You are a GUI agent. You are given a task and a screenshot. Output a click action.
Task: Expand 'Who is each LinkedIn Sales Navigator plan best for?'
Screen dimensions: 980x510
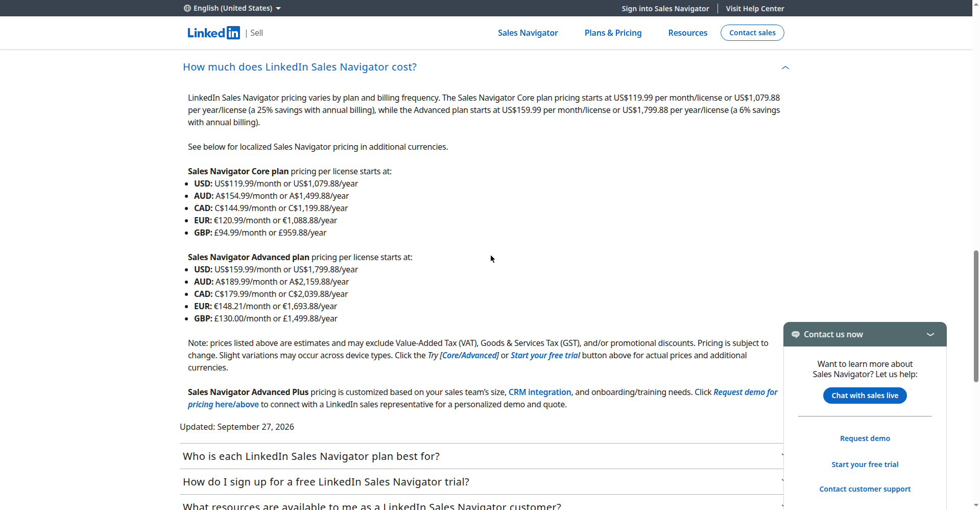point(482,456)
